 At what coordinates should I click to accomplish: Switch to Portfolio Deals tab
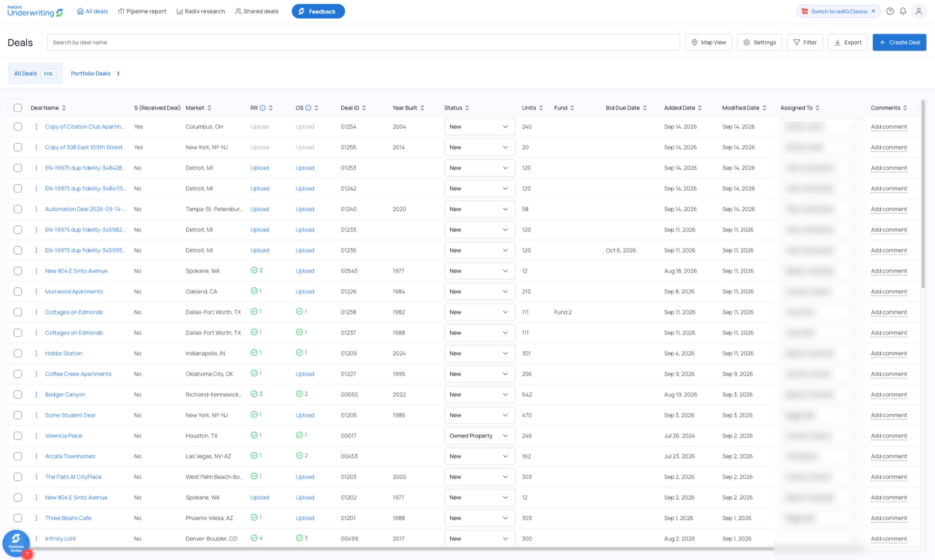[96, 73]
